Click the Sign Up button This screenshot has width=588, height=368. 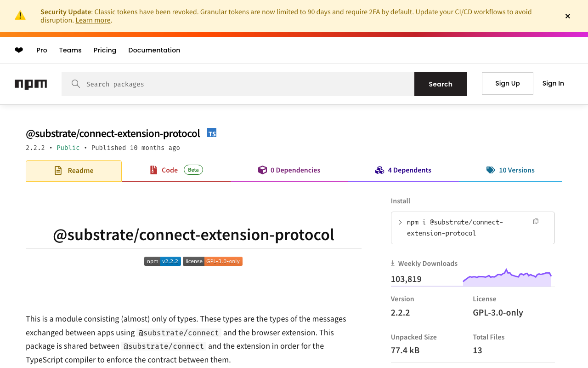point(508,83)
